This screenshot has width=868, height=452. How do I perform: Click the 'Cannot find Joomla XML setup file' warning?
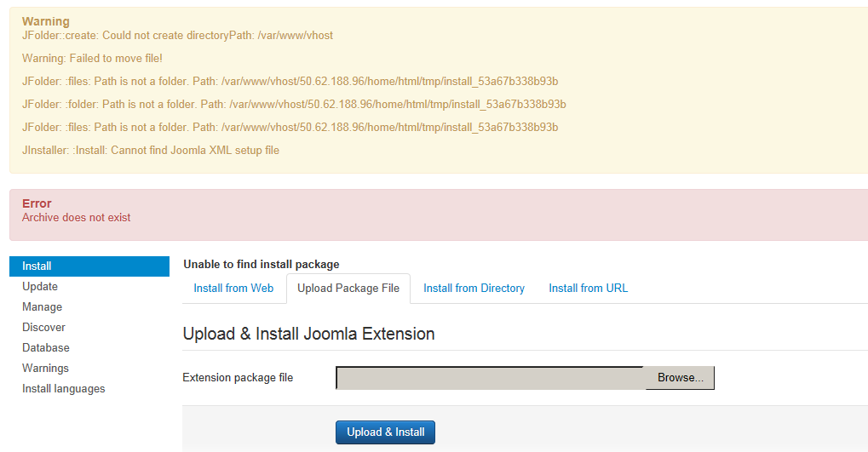click(x=151, y=151)
